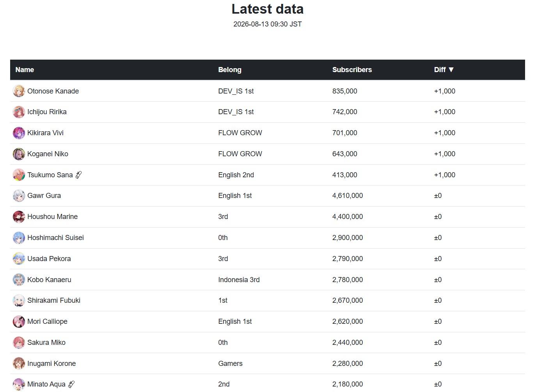Viewport: 536px width, 392px height.
Task: Click Belong cell in Gawr Gura row
Action: [x=235, y=196]
